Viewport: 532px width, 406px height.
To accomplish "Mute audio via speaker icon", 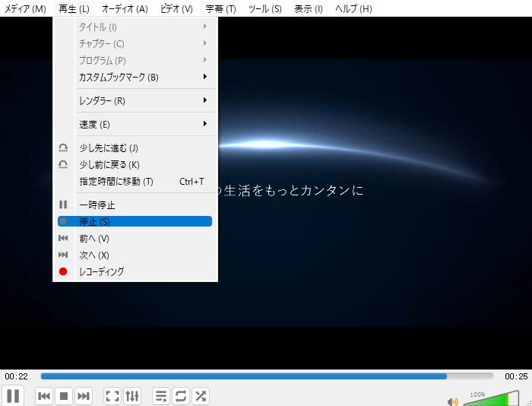I will (452, 401).
